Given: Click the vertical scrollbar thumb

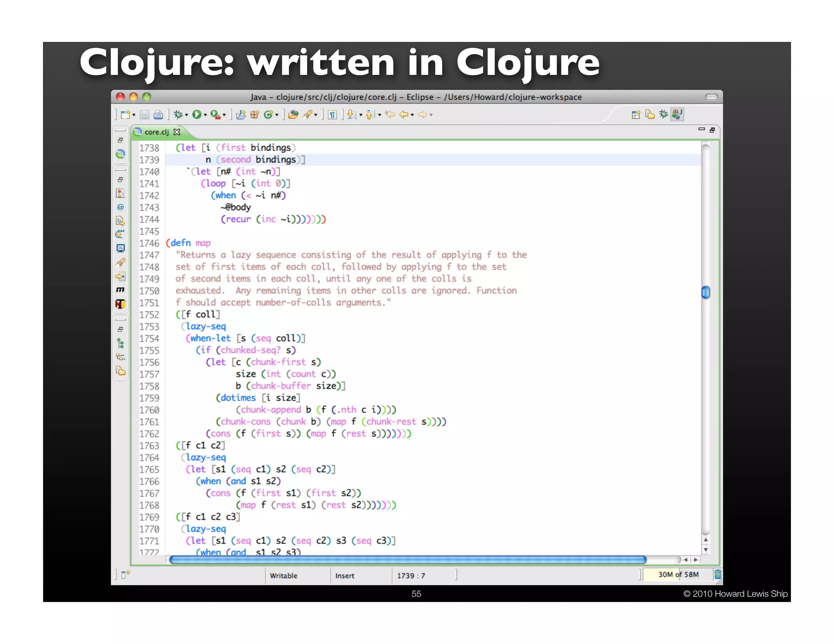Looking at the screenshot, I should pos(706,292).
